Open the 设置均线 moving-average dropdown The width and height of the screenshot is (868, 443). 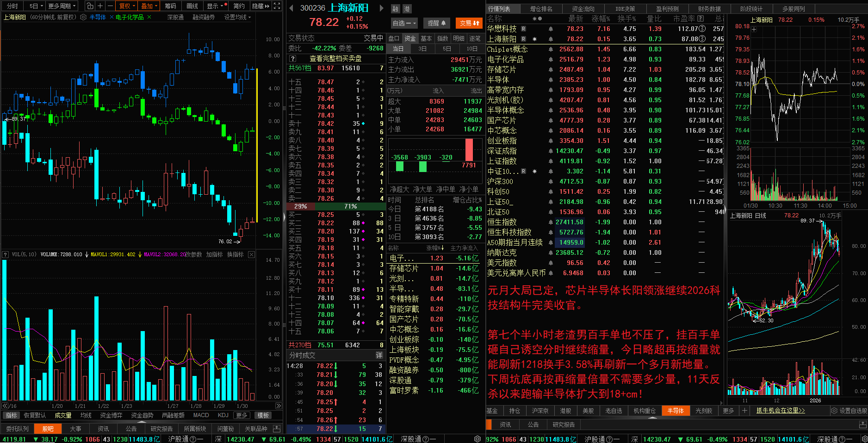point(237,17)
